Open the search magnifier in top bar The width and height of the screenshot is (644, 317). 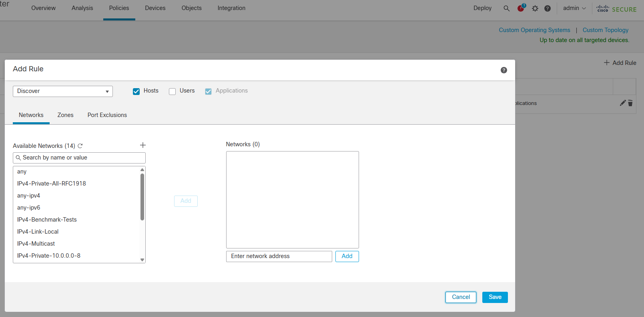(x=506, y=8)
